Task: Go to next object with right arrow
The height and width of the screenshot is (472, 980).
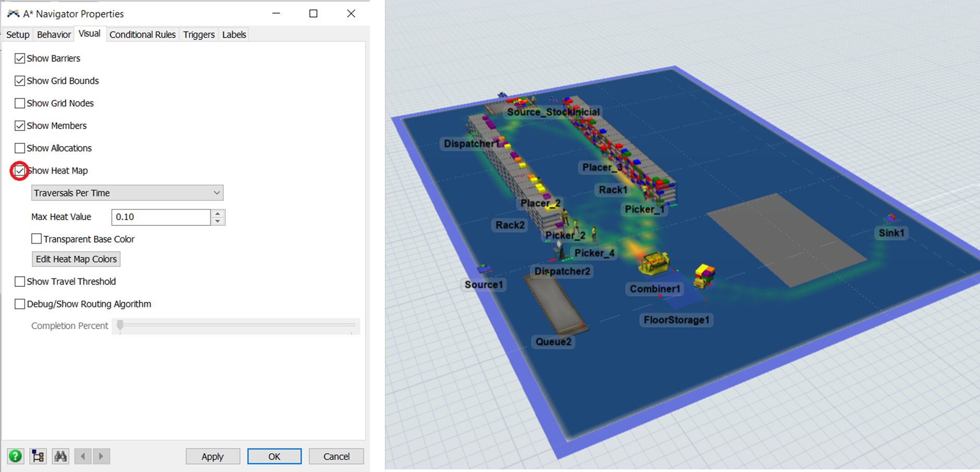Action: tap(101, 456)
